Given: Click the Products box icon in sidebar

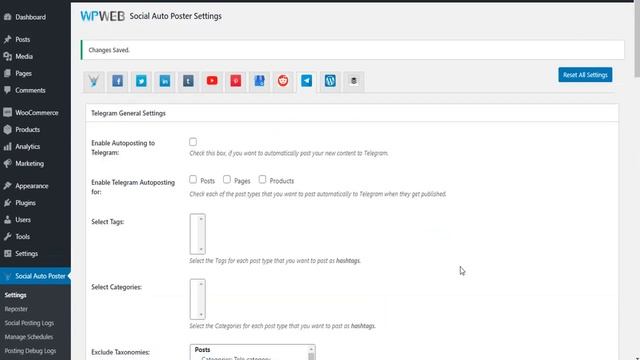Looking at the screenshot, I should [7, 129].
